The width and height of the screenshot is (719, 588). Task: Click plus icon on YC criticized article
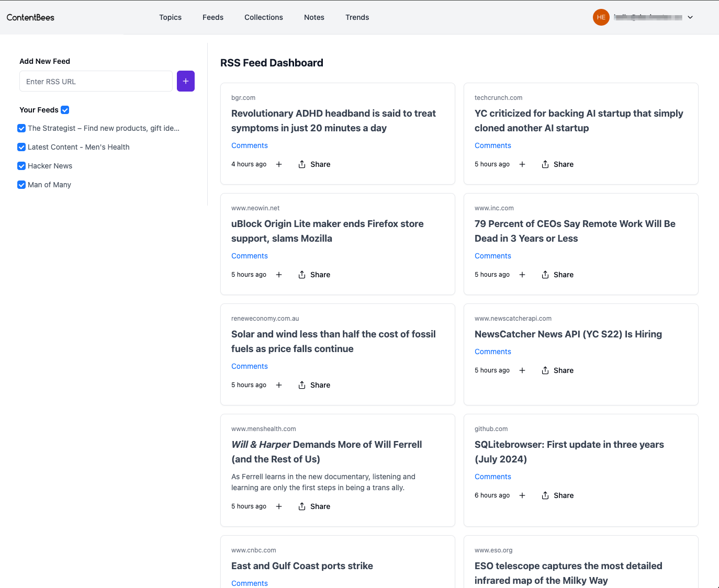click(522, 164)
